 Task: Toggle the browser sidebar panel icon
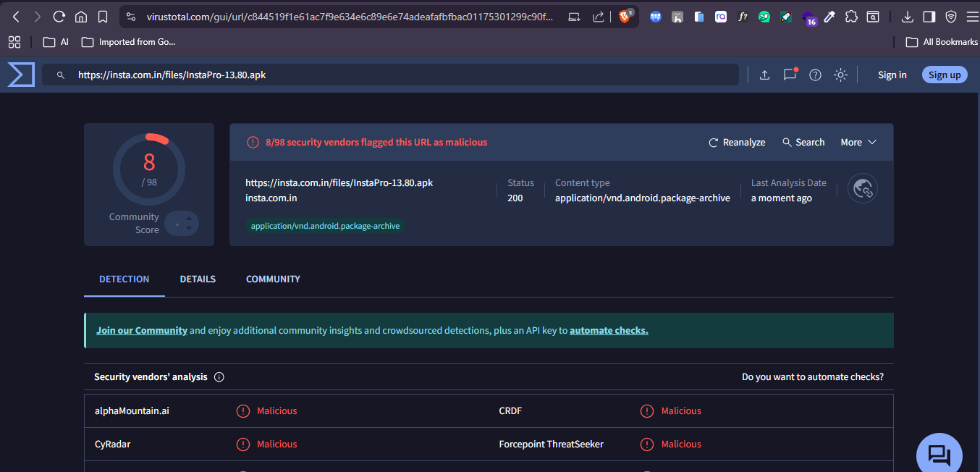[x=929, y=15]
